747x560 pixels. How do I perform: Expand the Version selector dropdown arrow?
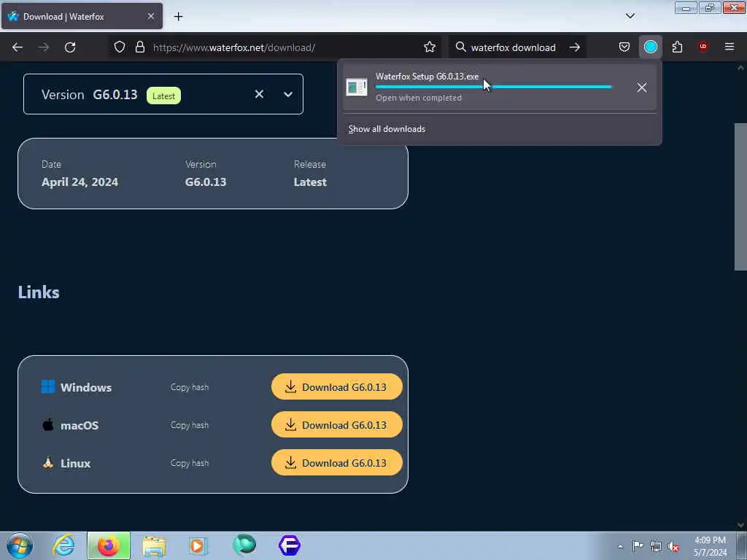[288, 94]
